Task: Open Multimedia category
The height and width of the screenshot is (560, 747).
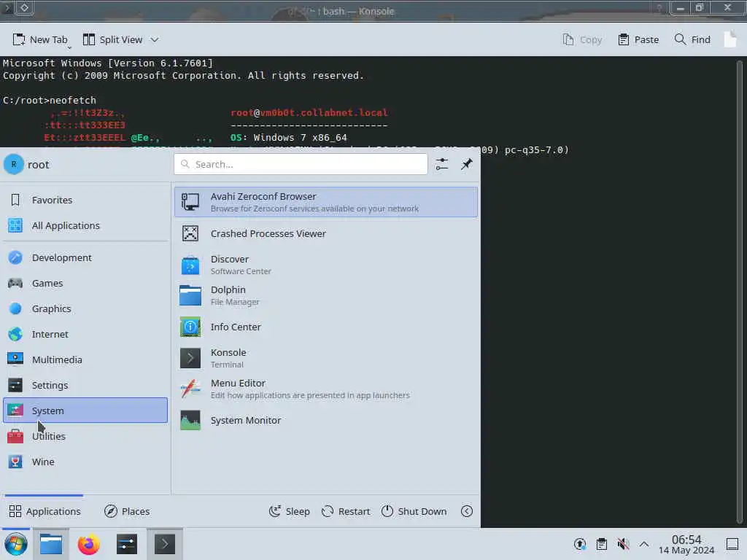Action: point(85,359)
